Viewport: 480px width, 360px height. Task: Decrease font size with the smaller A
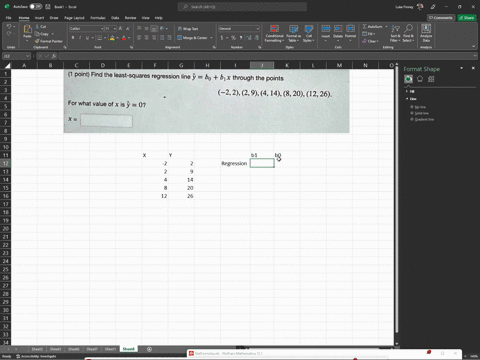(x=127, y=29)
